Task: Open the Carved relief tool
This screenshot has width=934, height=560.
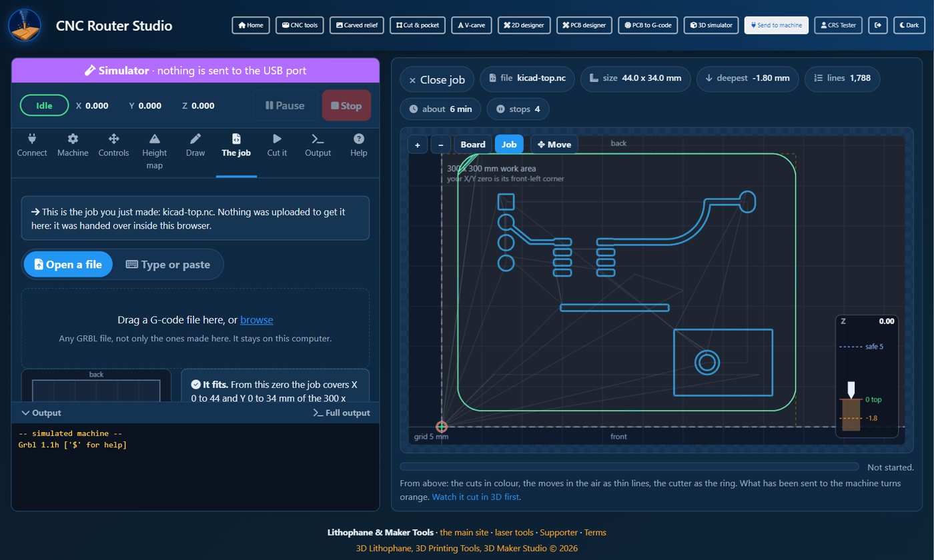Action: 357,25
